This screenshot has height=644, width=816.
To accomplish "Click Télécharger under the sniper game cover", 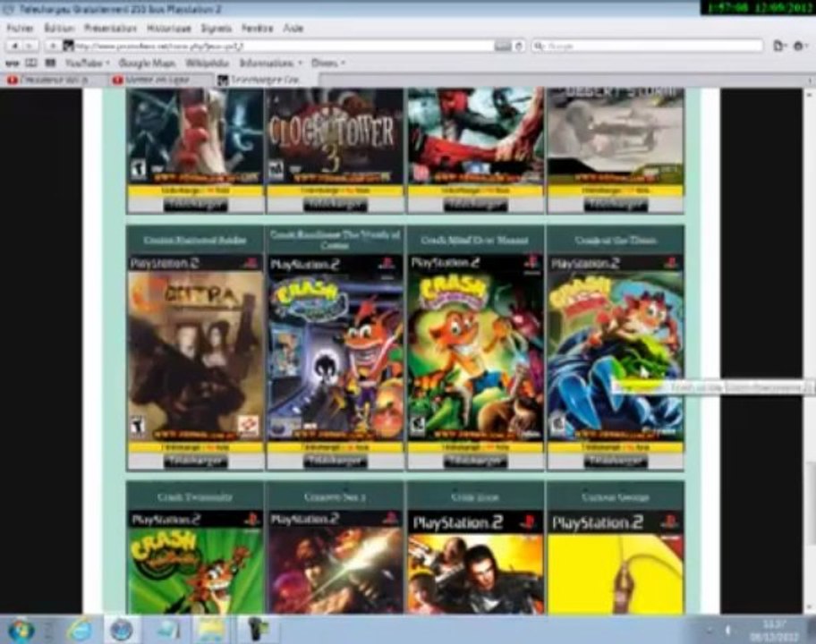I will (615, 205).
